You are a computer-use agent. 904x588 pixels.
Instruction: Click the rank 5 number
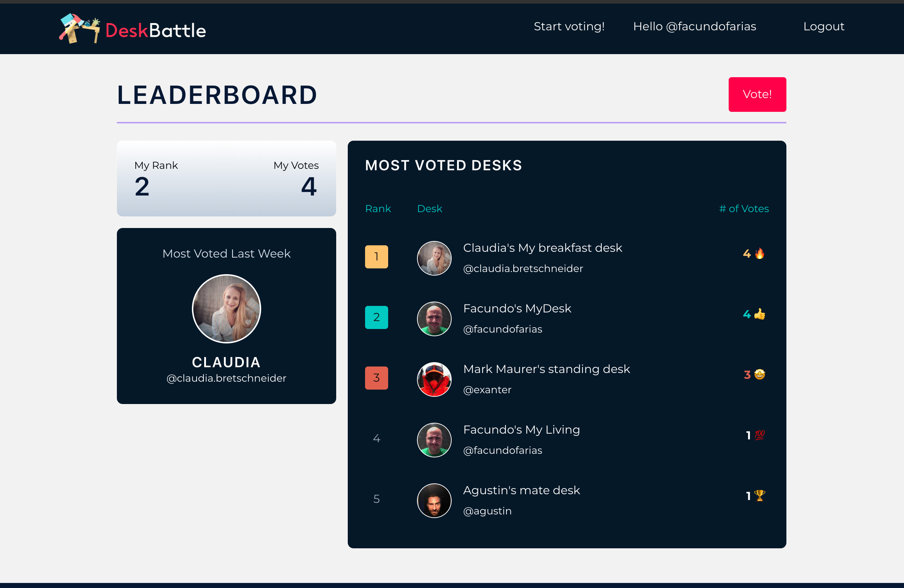tap(376, 499)
